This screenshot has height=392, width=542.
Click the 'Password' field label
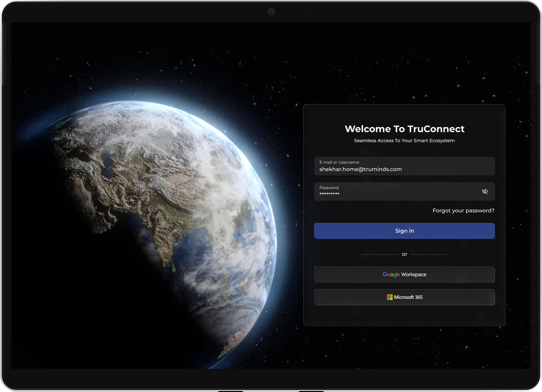329,188
